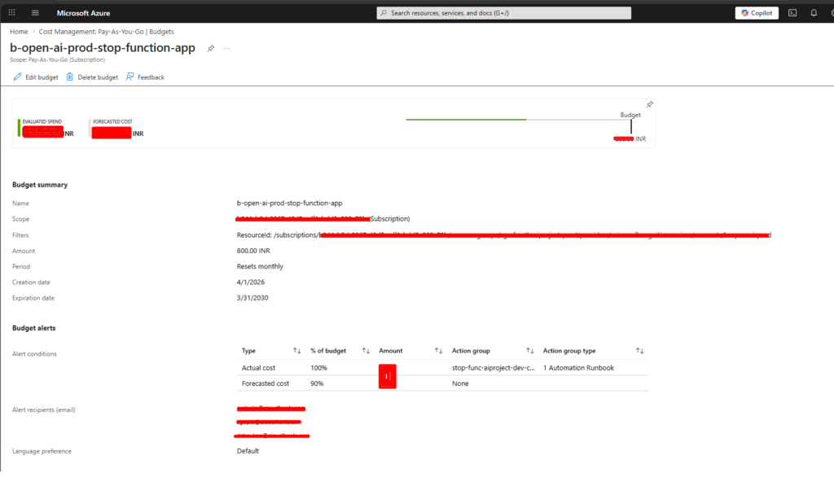The image size is (834, 504).
Task: Launch Cloud Shell from the top bar
Action: [x=792, y=13]
